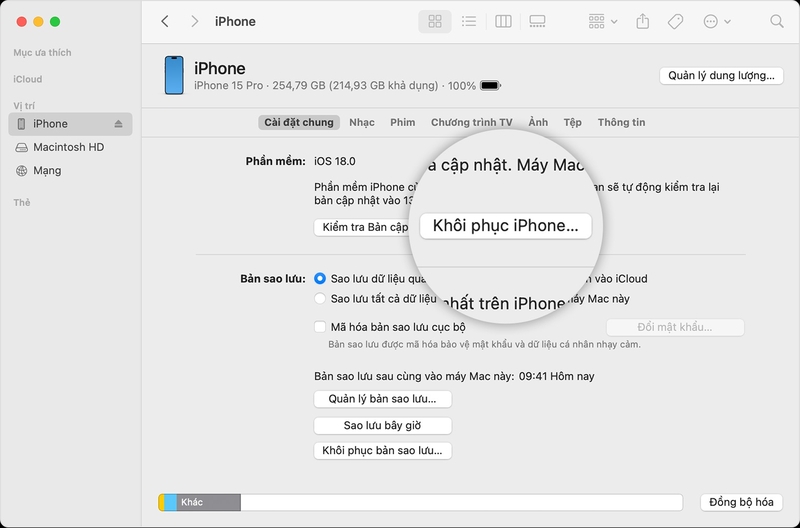Click the Thẻ sidebar heading
The image size is (800, 528).
pyautogui.click(x=22, y=203)
